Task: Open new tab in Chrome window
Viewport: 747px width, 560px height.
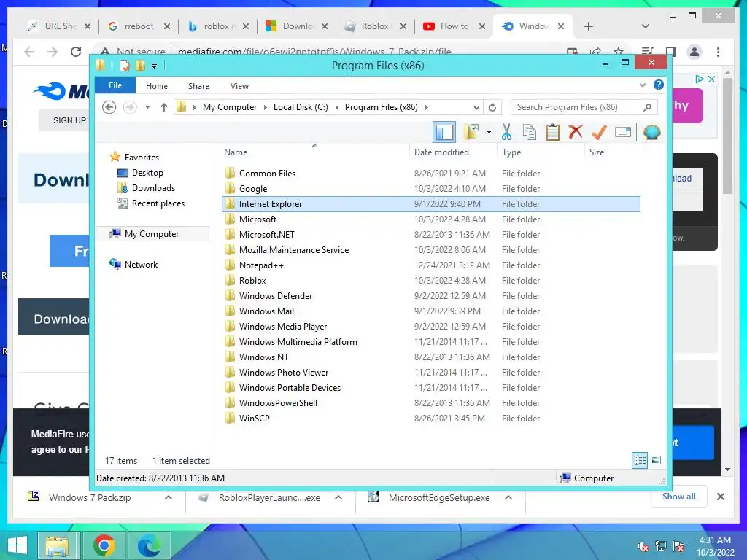Action: [x=589, y=26]
